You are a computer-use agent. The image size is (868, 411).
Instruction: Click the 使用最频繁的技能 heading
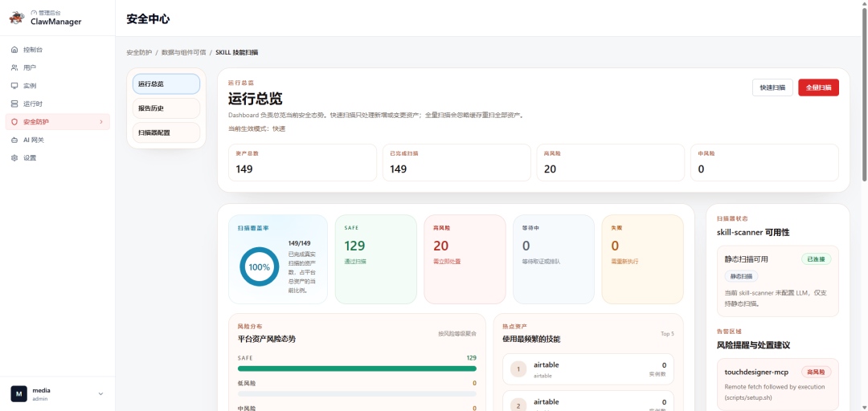pyautogui.click(x=531, y=339)
